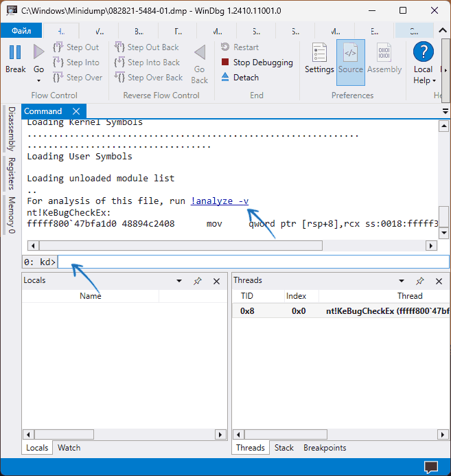Switch to the Stack tab

284,448
